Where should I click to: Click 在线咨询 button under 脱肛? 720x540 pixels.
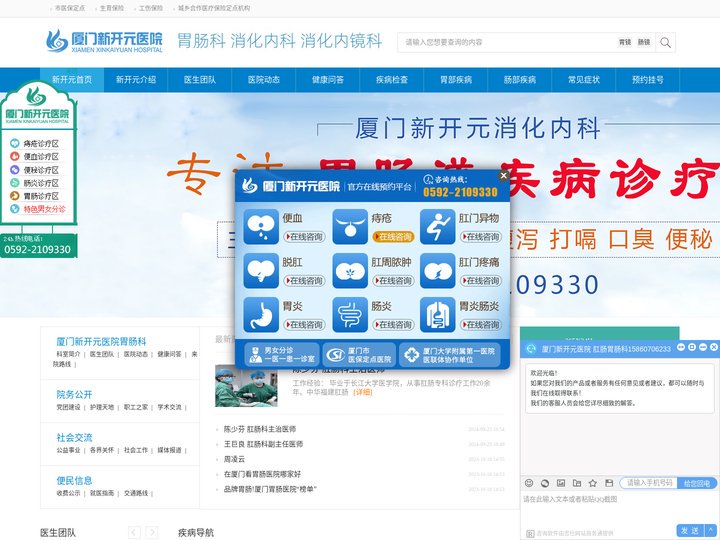(304, 281)
